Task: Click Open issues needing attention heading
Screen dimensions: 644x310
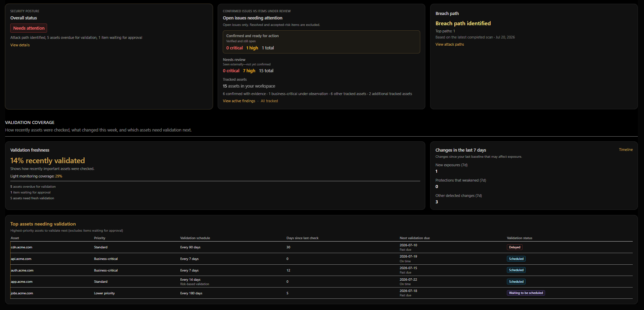Action: pos(252,18)
